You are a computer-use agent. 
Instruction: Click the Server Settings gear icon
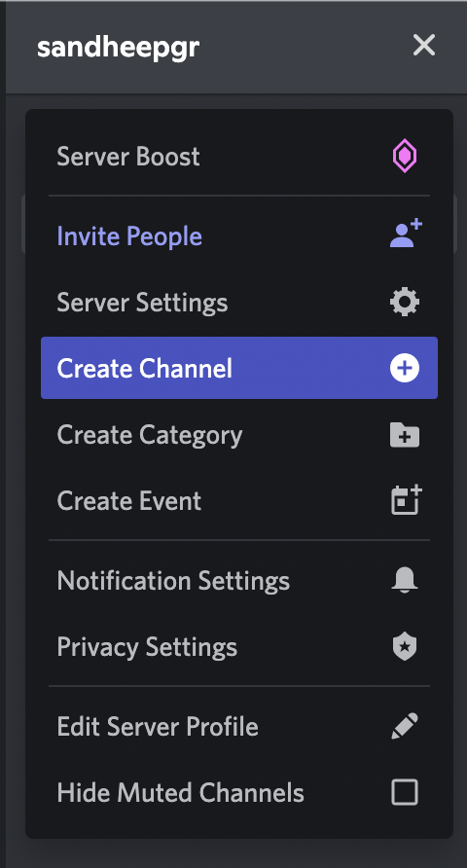click(x=405, y=303)
